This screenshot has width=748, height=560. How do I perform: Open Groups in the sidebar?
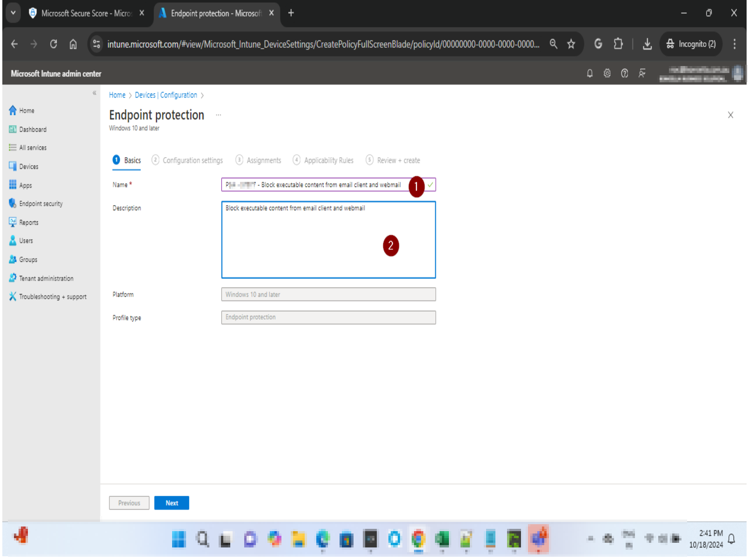[23, 260]
